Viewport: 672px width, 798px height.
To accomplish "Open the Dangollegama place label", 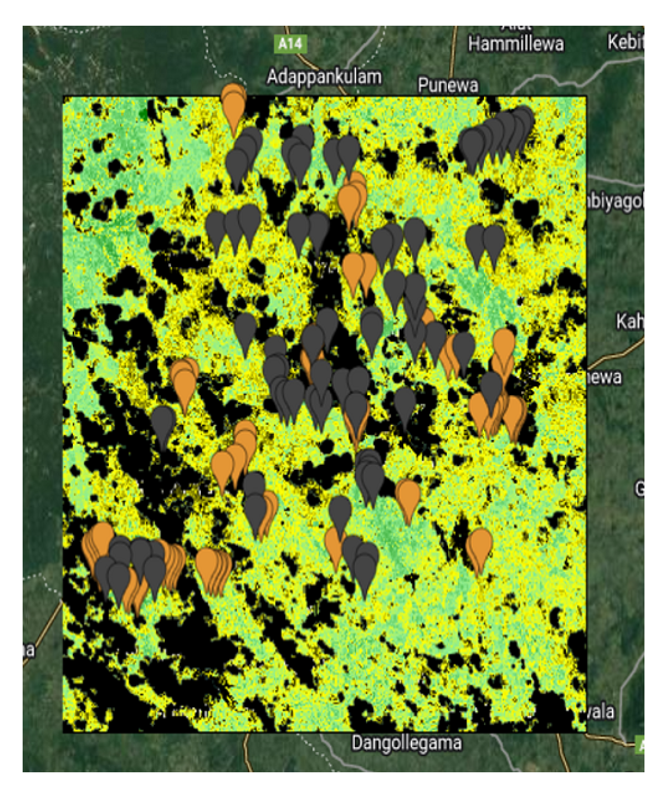I will point(406,743).
